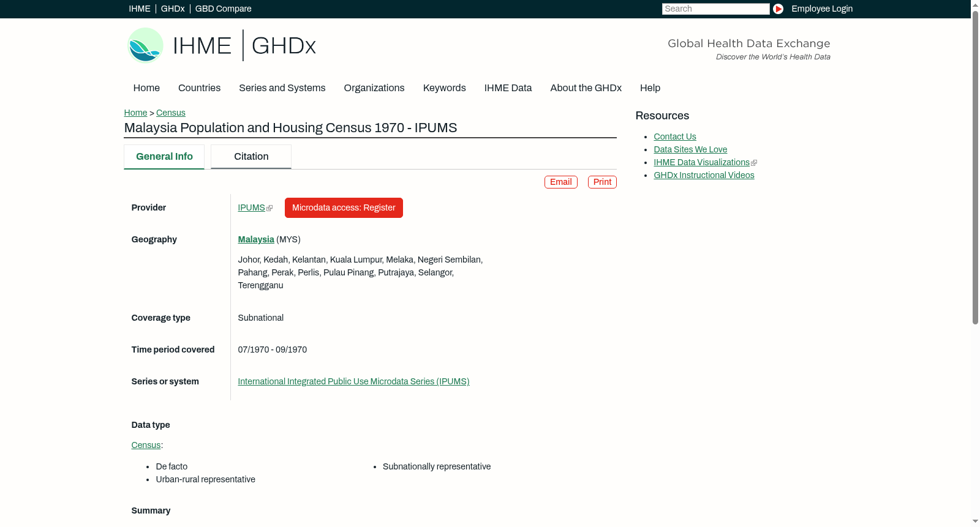The image size is (980, 527).
Task: Click IHME link in top bar
Action: point(140,9)
